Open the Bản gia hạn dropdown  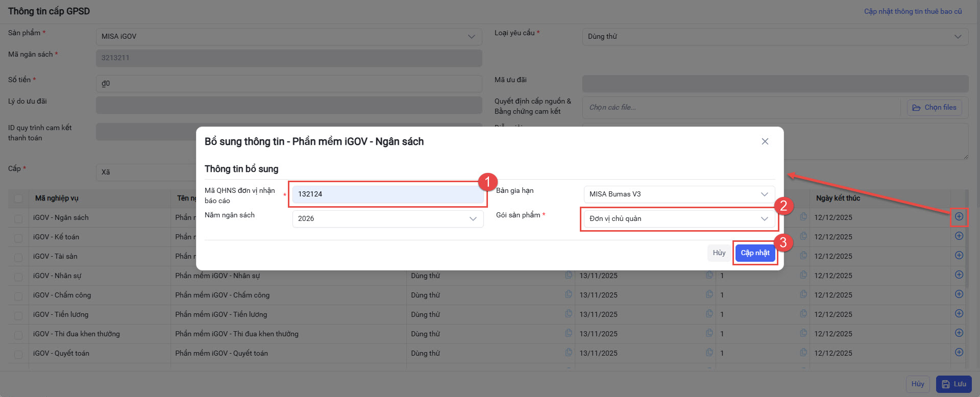coord(679,194)
